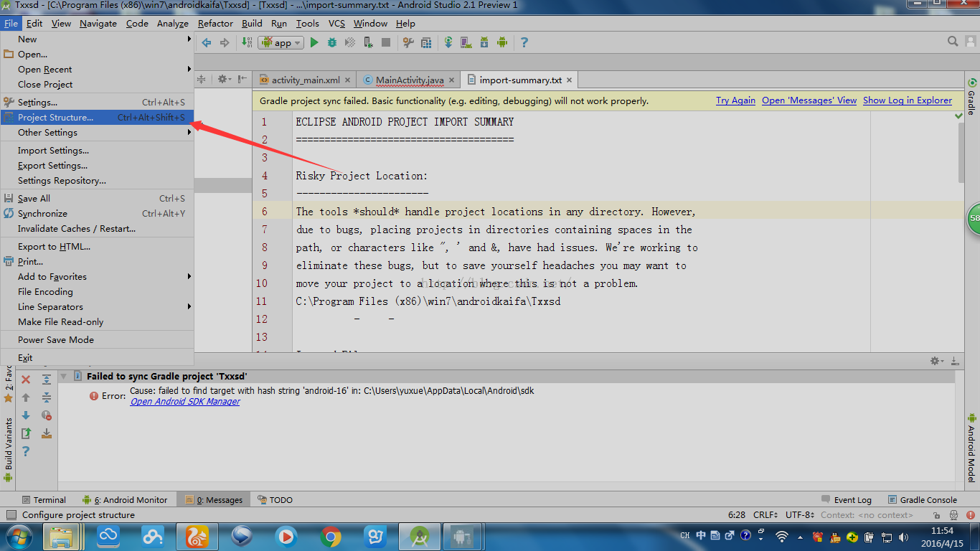
Task: Click the Export to text file icon
Action: [x=26, y=433]
